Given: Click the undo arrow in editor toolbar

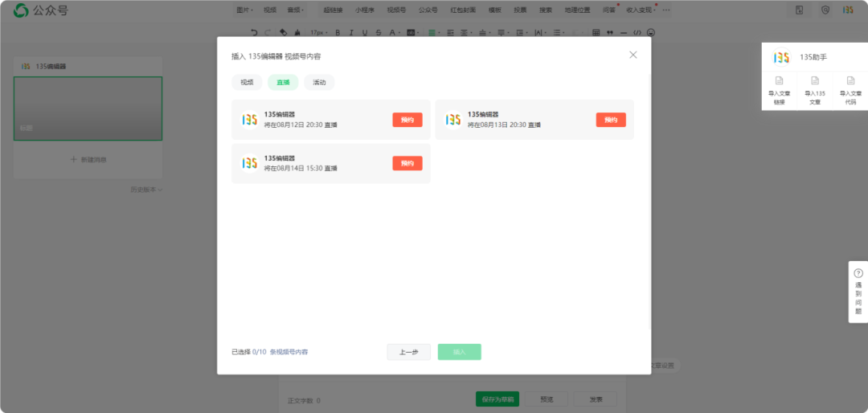Looking at the screenshot, I should pyautogui.click(x=254, y=32).
